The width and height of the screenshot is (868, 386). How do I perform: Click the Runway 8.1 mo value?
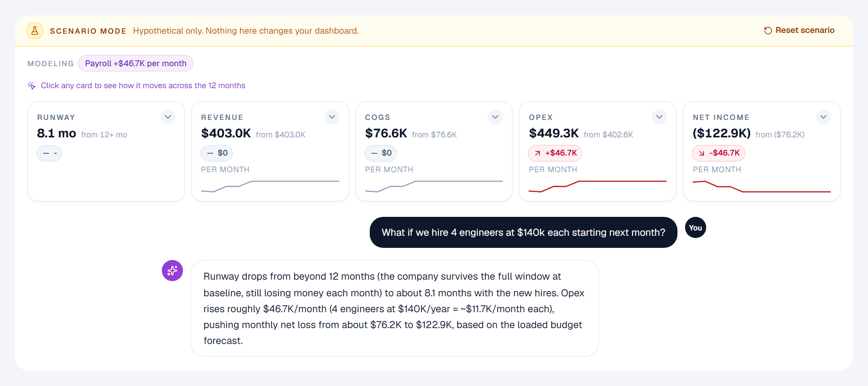[x=57, y=133]
